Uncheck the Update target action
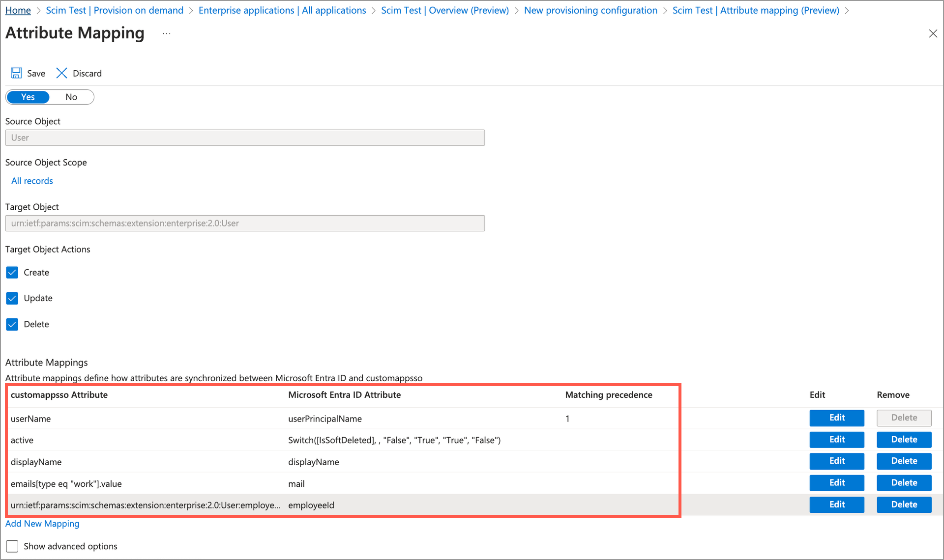Image resolution: width=944 pixels, height=560 pixels. [12, 298]
